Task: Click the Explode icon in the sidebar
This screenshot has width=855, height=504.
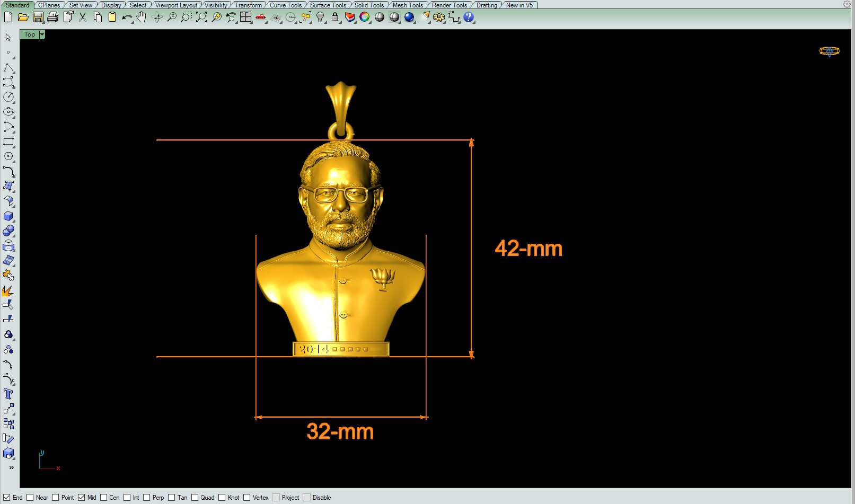Action: click(x=8, y=290)
